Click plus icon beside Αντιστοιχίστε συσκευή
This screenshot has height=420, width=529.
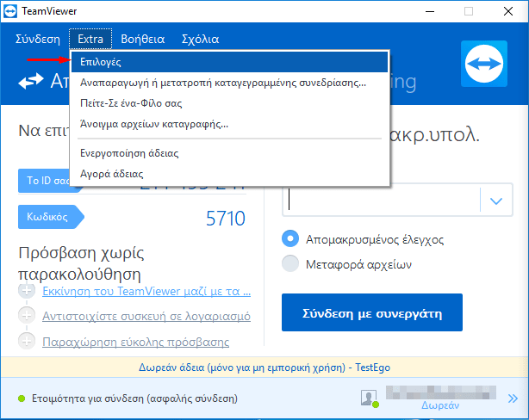(27, 316)
